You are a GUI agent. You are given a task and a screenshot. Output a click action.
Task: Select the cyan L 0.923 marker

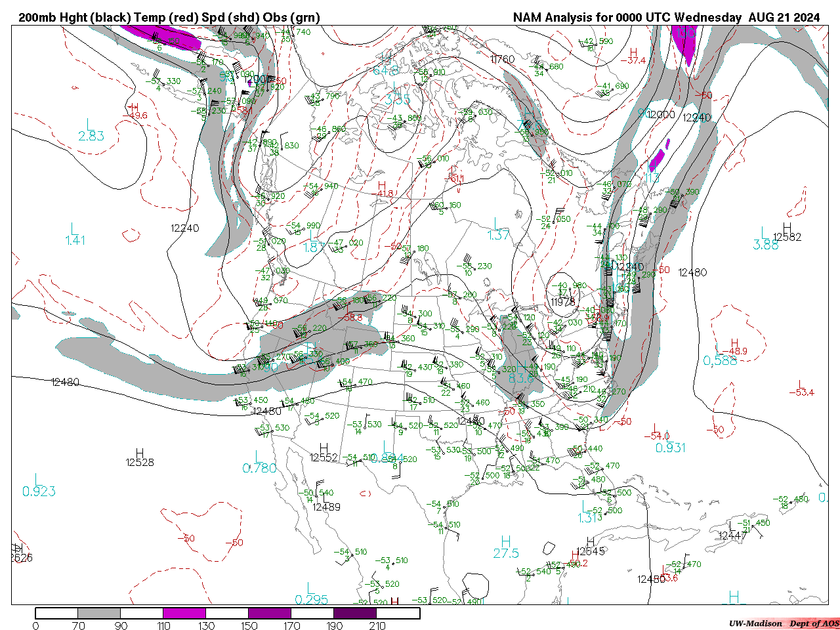pyautogui.click(x=39, y=486)
